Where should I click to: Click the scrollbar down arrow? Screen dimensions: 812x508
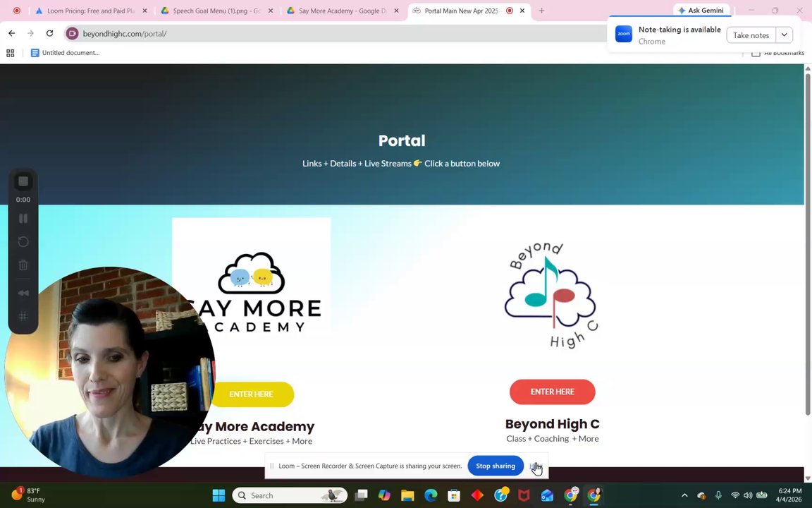pos(807,478)
